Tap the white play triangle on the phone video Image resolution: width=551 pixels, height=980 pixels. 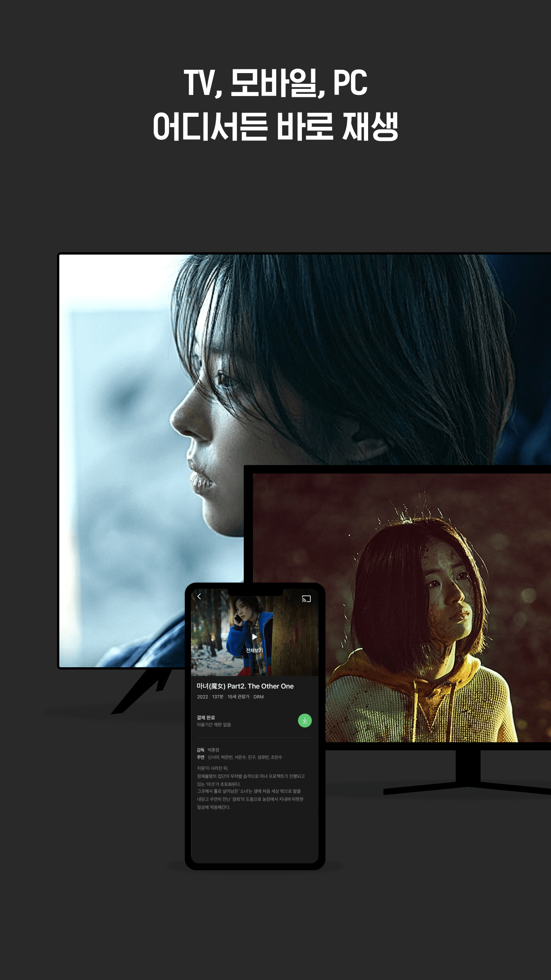(x=254, y=637)
